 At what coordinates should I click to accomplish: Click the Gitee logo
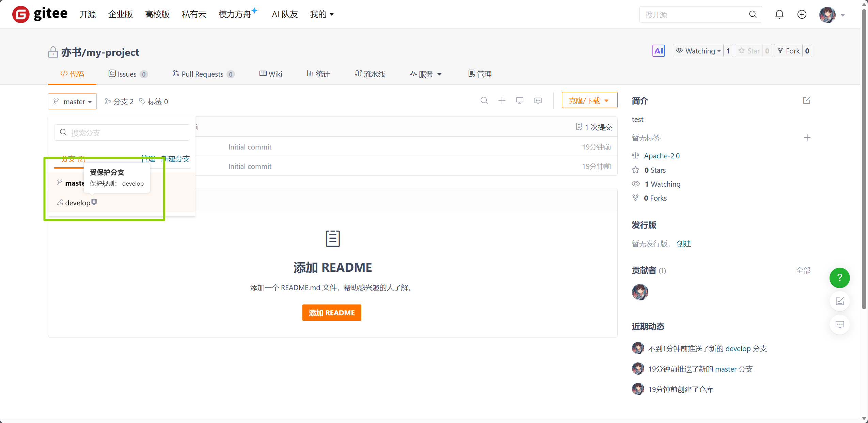(39, 14)
